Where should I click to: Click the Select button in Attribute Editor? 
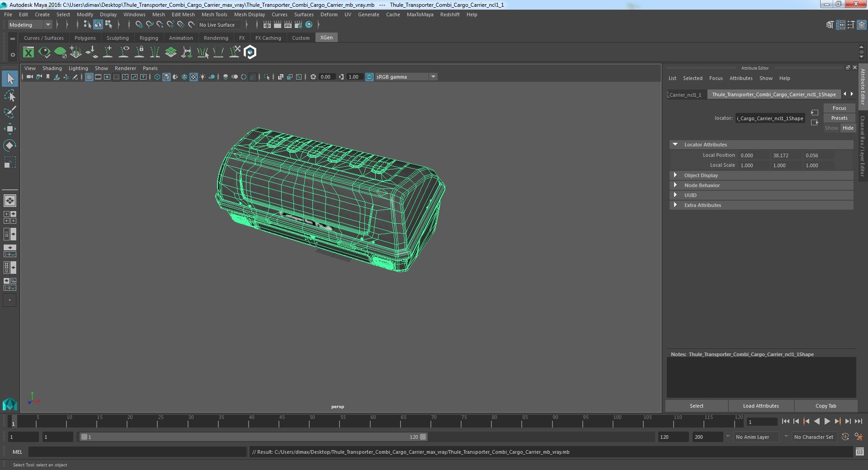pos(697,406)
